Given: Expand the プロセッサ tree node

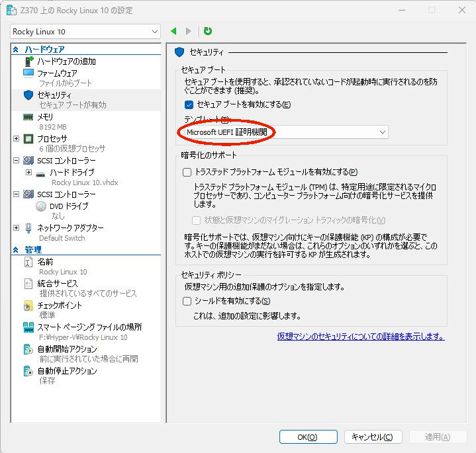Looking at the screenshot, I should pos(17,139).
